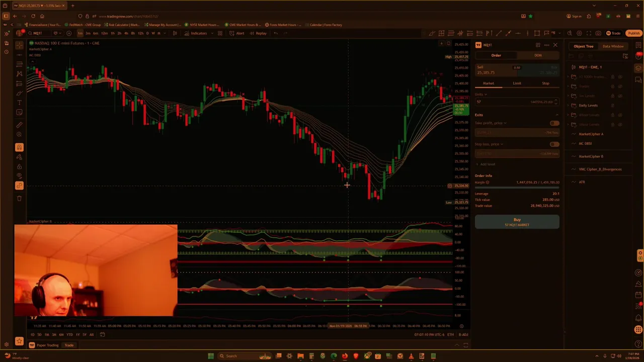This screenshot has height=362, width=644.
Task: Open quick search magnifier in top right toolbar
Action: [570, 33]
